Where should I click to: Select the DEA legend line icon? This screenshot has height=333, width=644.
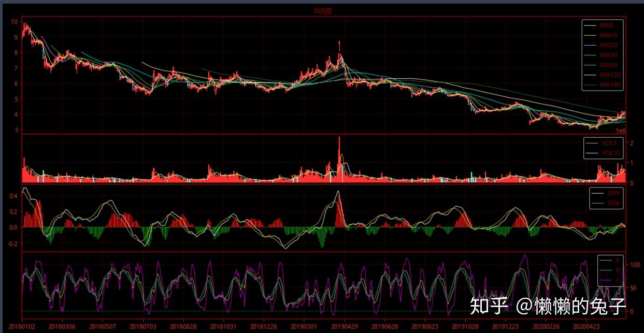(598, 203)
